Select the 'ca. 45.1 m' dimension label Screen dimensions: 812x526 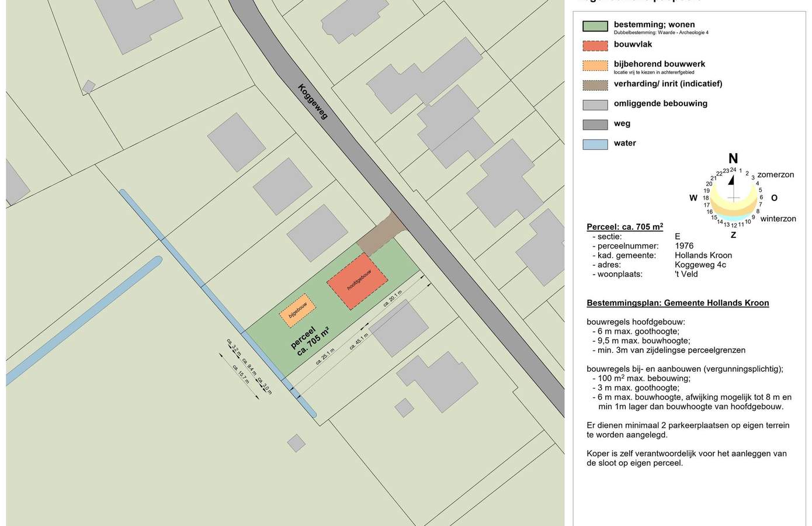click(x=359, y=341)
